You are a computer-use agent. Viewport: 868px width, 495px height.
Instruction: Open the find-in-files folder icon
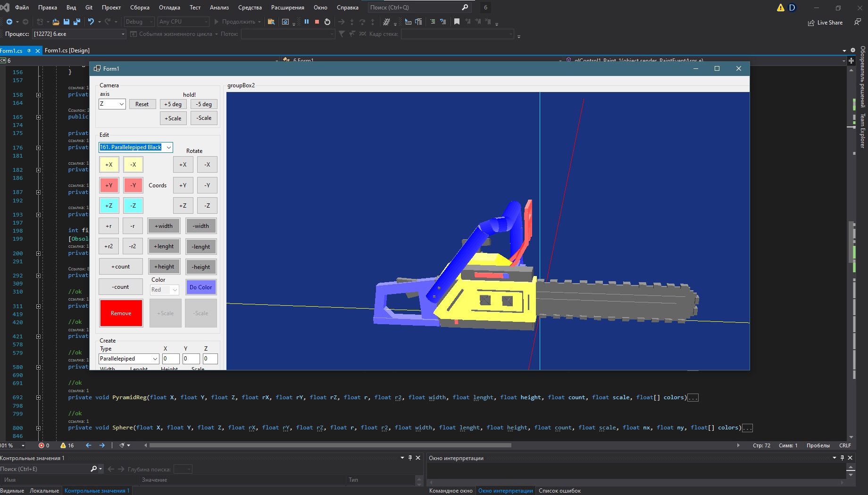coord(271,22)
